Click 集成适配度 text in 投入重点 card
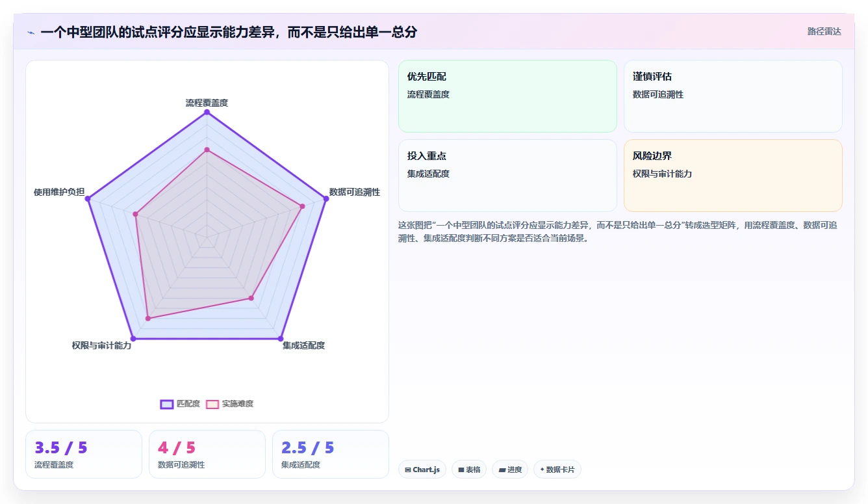Screen dimensions: 868x504 (428, 174)
